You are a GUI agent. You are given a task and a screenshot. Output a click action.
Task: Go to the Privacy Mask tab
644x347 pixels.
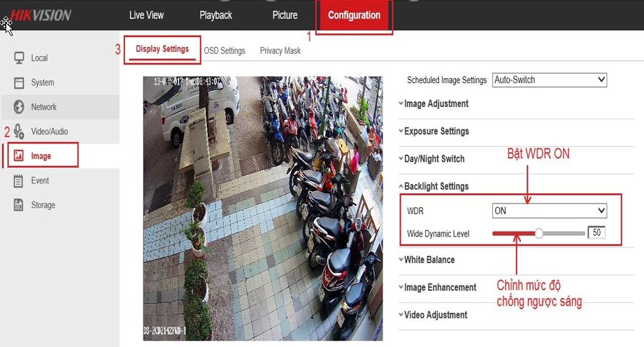coord(280,51)
